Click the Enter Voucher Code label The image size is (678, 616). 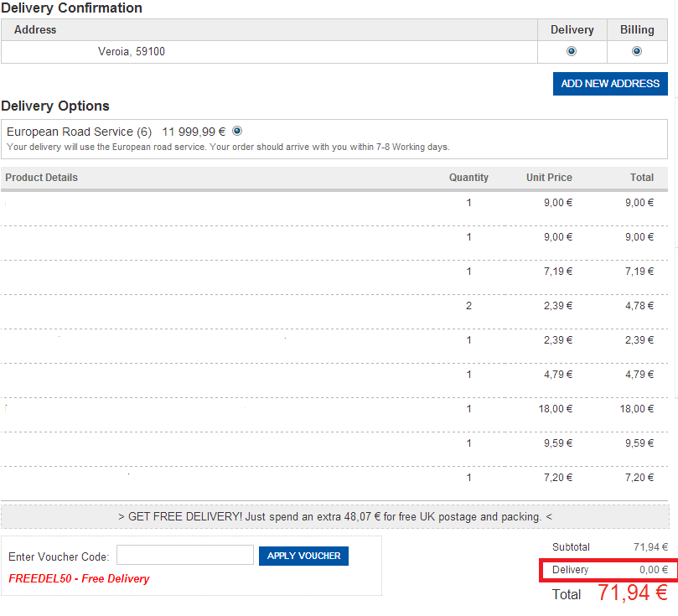pos(59,556)
